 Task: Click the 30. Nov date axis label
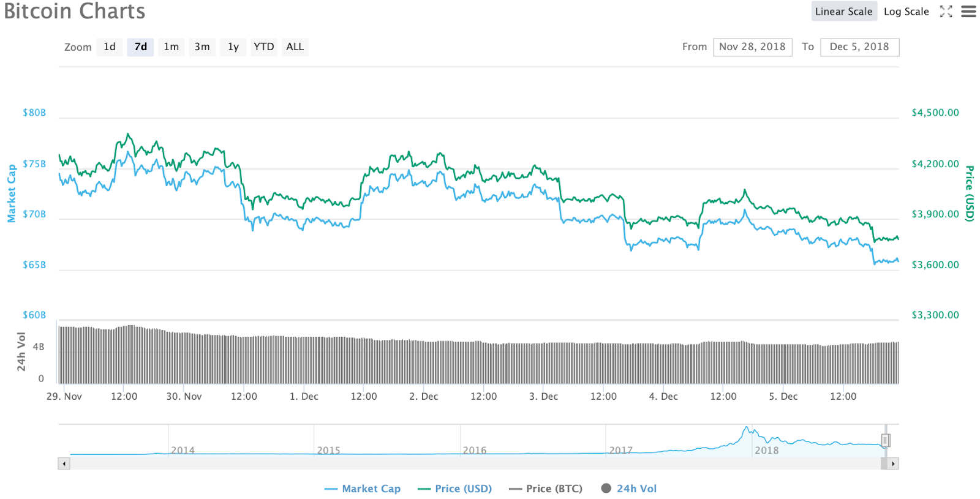(x=184, y=397)
